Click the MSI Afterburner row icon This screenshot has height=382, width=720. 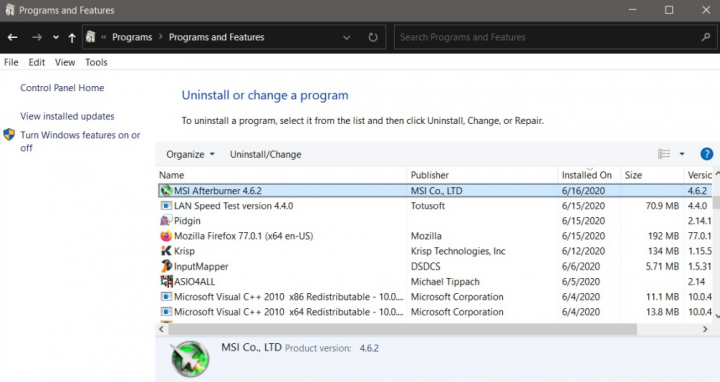click(166, 191)
